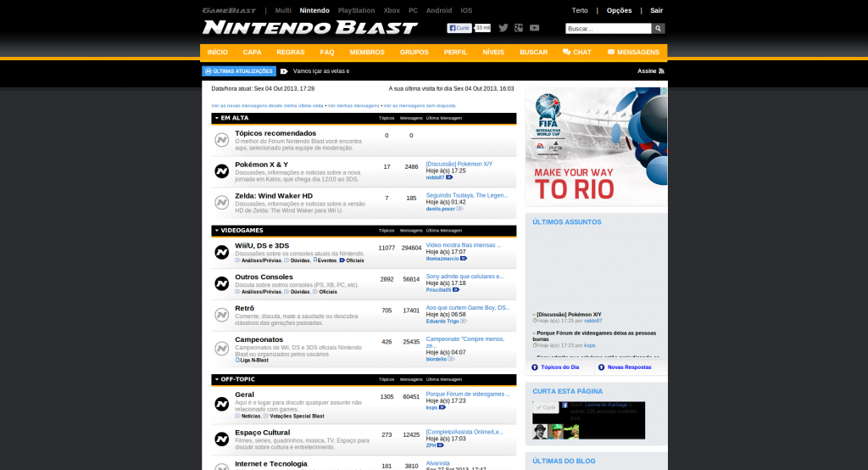
Task: Click the search magnifier button
Action: pyautogui.click(x=658, y=28)
